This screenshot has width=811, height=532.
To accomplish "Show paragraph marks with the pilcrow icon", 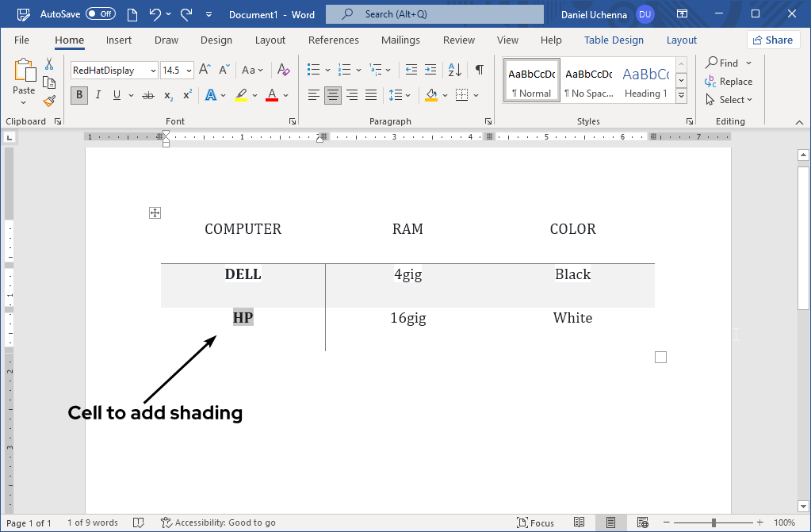I will (x=479, y=70).
